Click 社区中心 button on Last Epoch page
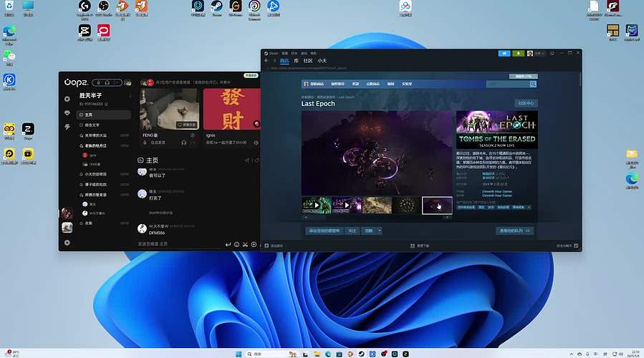 pyautogui.click(x=526, y=103)
